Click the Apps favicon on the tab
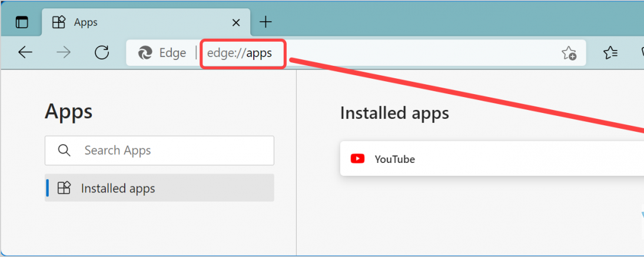Viewport: 644px width, 257px height. point(59,23)
